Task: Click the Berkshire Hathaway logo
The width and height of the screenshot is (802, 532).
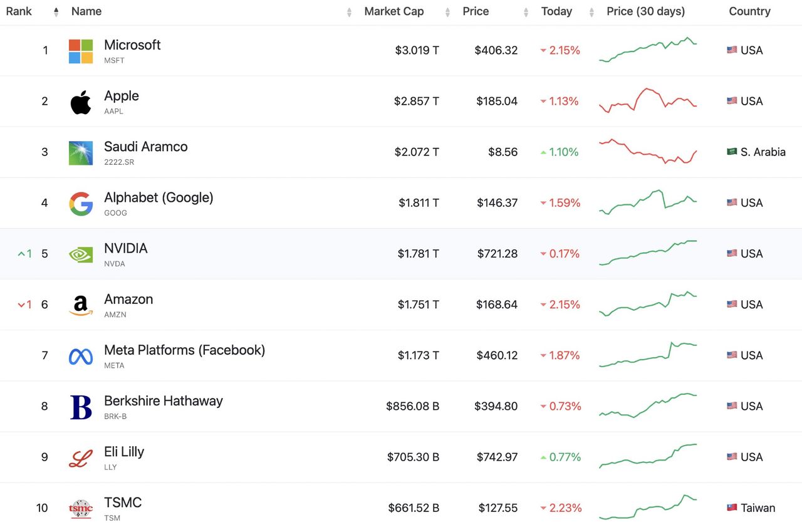Action: point(81,407)
